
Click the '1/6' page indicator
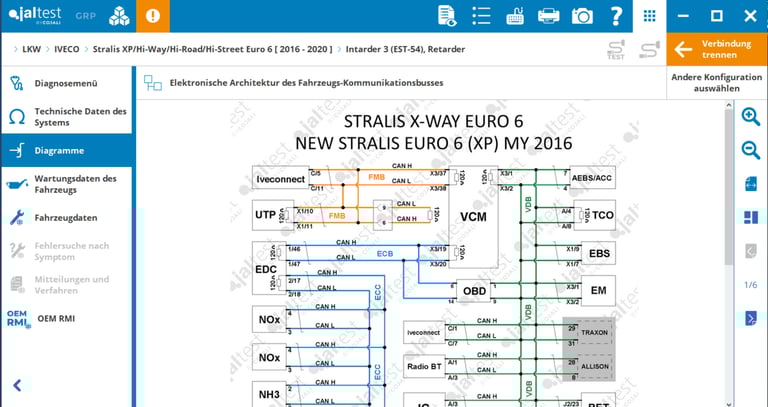[x=751, y=285]
